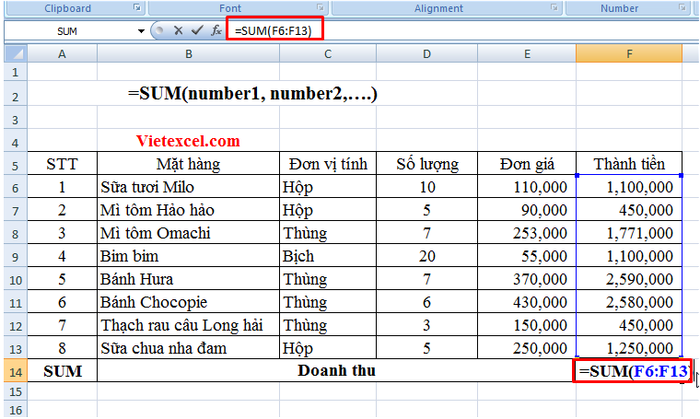Select the Thạch rau câu Long hải cell
700x419 pixels.
click(x=188, y=325)
